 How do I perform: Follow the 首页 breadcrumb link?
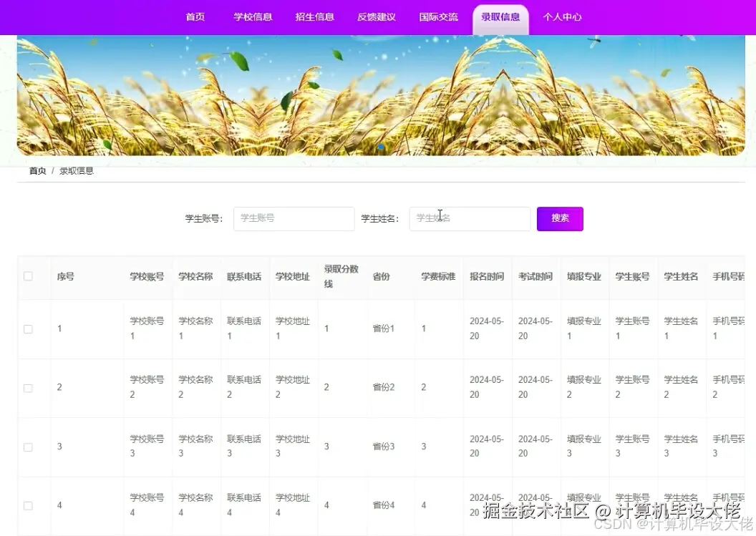click(37, 170)
